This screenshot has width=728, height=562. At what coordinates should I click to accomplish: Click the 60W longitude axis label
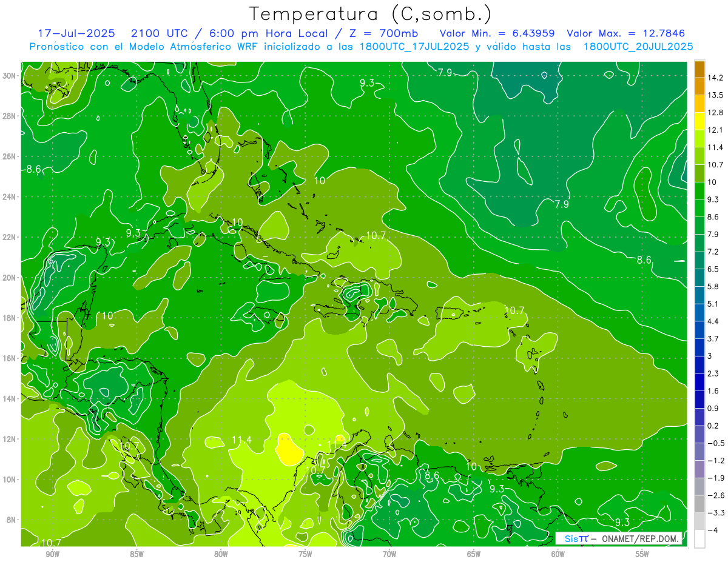pos(558,554)
